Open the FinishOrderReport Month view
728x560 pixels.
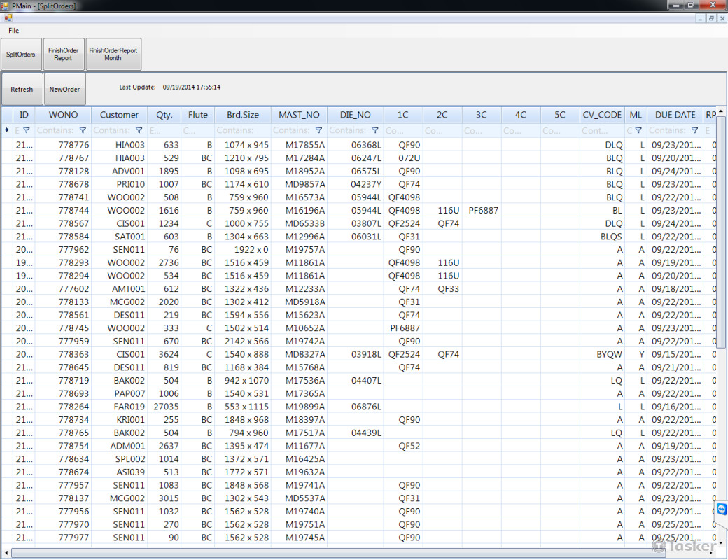[x=113, y=55]
